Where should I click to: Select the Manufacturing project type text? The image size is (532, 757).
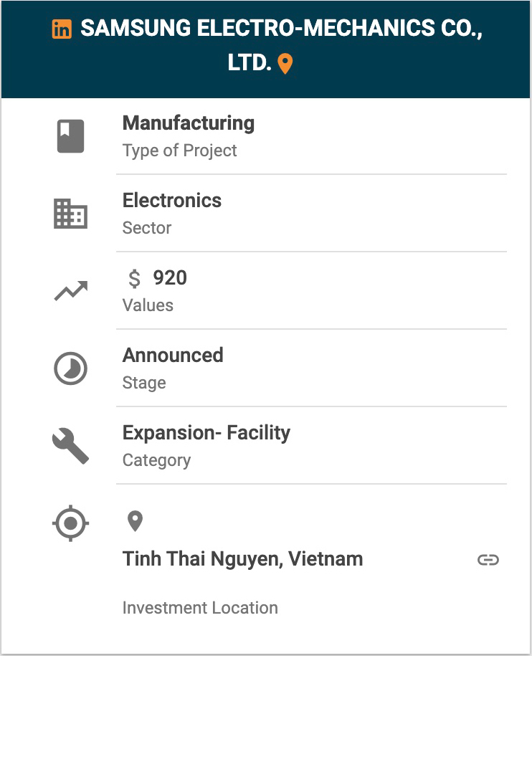[188, 123]
